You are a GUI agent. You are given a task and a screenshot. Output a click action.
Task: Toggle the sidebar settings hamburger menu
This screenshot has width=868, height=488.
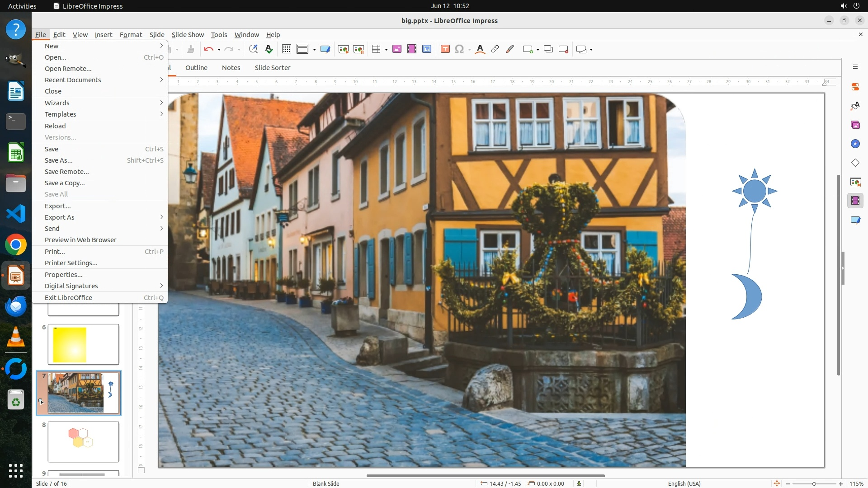click(x=855, y=67)
